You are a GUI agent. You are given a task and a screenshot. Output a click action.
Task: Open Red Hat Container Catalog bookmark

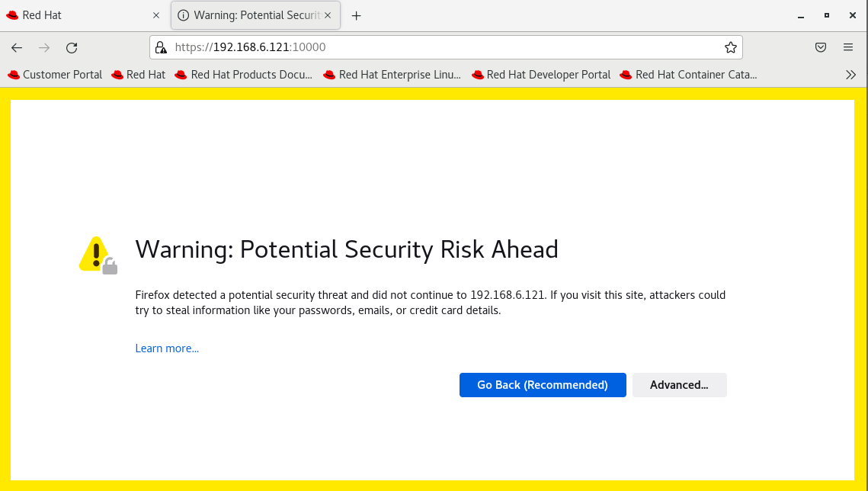pos(689,75)
